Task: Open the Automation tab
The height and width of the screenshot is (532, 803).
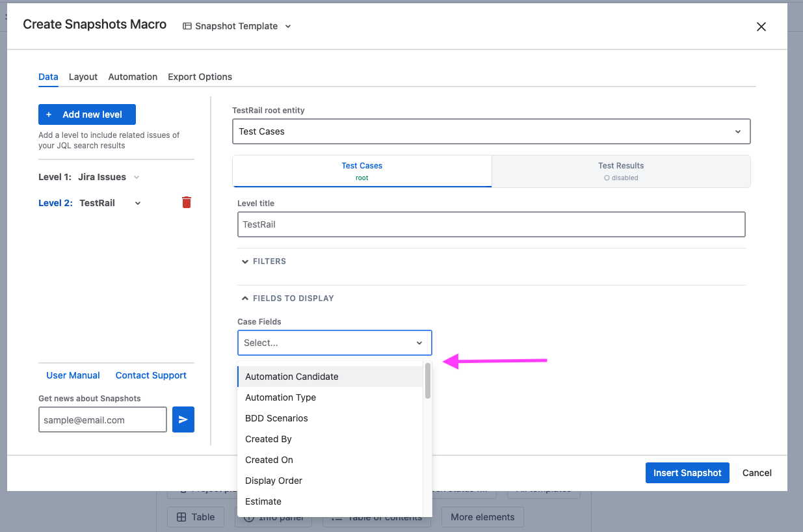Action: click(133, 77)
